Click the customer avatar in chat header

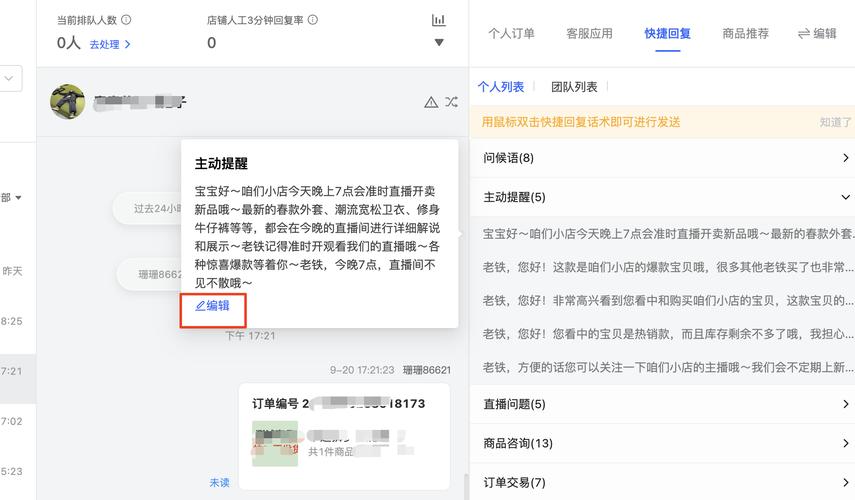(x=67, y=101)
